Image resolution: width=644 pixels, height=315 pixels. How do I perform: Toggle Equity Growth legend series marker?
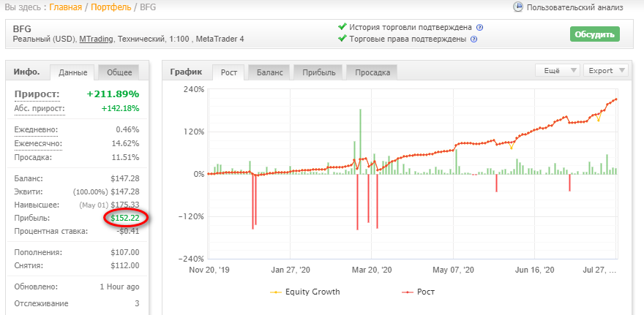[276, 292]
